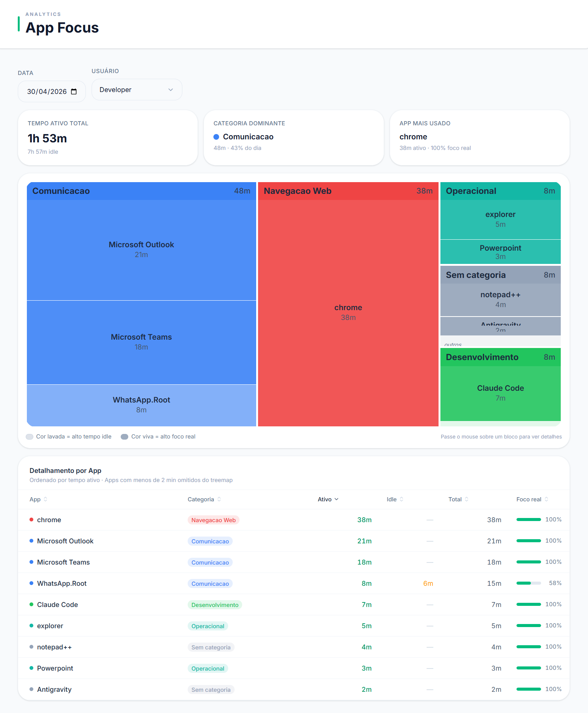Image resolution: width=588 pixels, height=713 pixels.
Task: Sort table by App column
Action: [x=38, y=499]
